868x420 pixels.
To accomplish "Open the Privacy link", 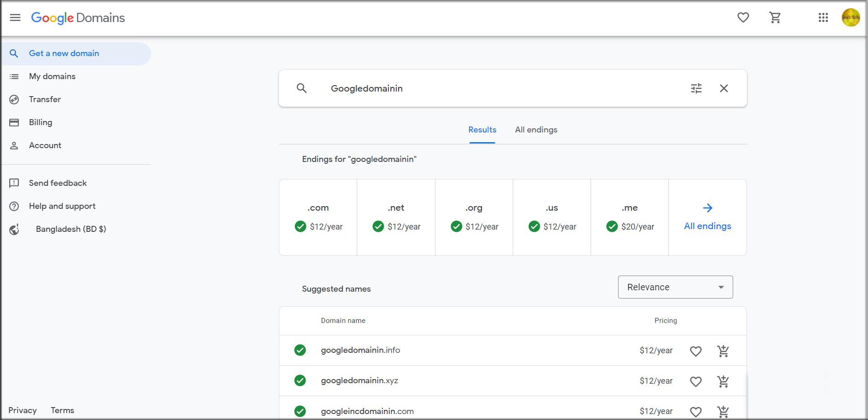I will (23, 410).
